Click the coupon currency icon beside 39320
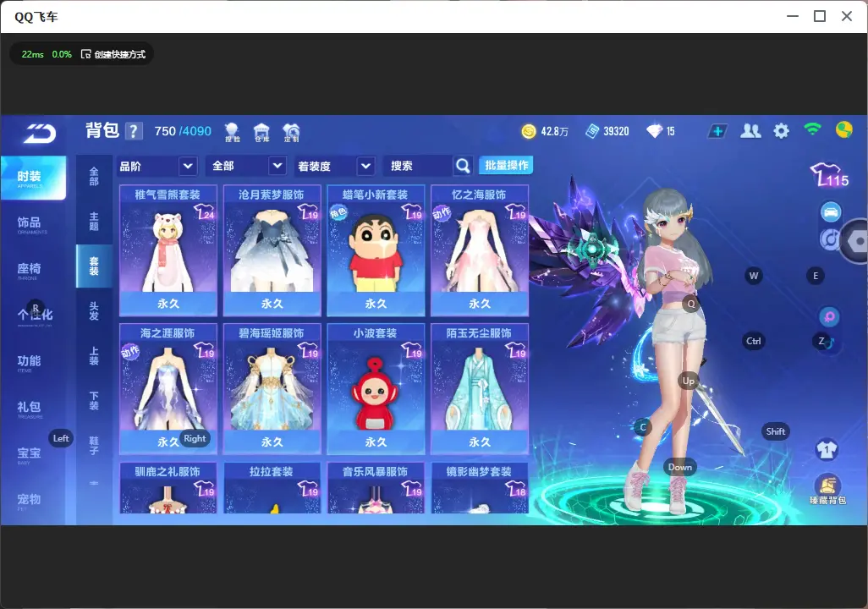 [x=592, y=131]
